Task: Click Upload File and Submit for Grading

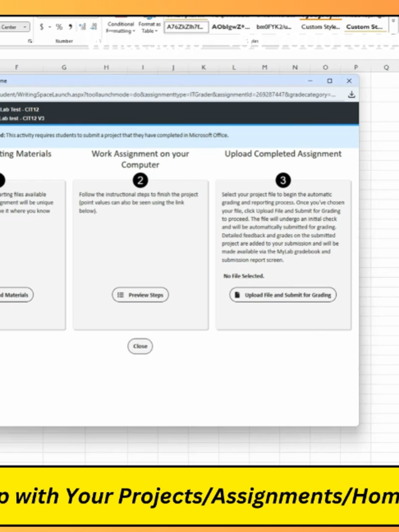Action: (x=283, y=295)
